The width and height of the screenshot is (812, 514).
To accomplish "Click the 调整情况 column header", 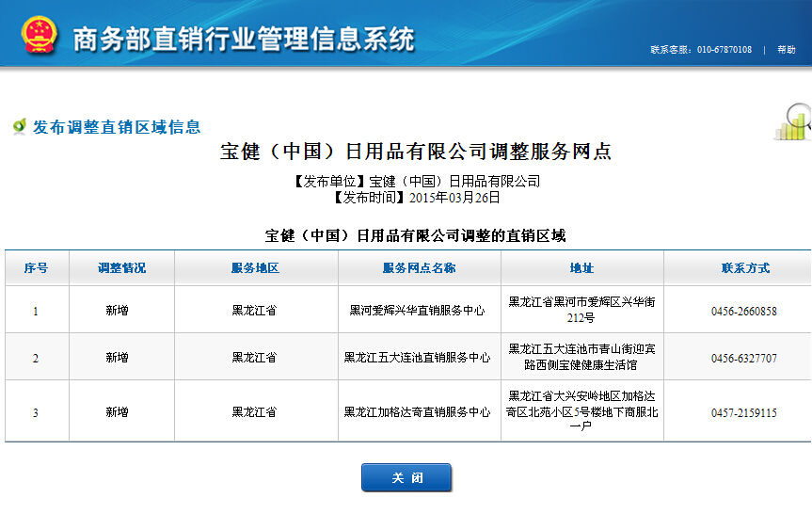I will click(x=121, y=268).
